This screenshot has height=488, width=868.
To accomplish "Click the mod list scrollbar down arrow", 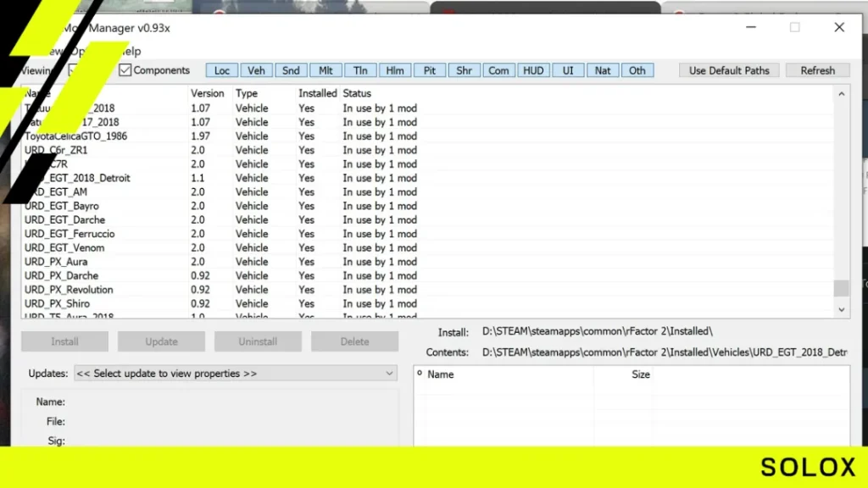I will pos(842,310).
